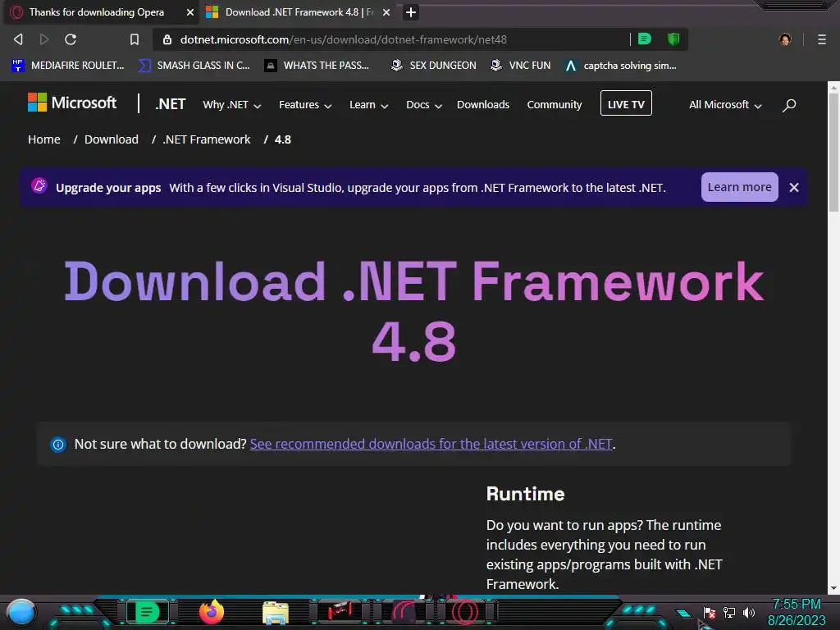Open the user profile avatar
Viewport: 840px width, 630px height.
click(x=785, y=39)
